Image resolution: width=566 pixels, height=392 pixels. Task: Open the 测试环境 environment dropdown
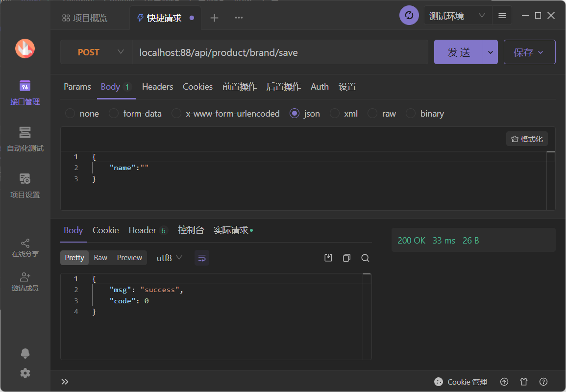(457, 16)
